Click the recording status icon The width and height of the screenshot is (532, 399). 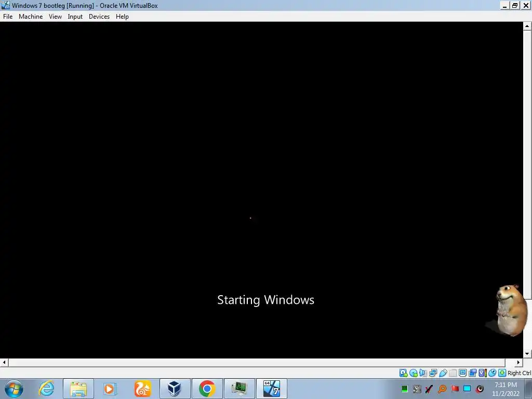pos(472,373)
